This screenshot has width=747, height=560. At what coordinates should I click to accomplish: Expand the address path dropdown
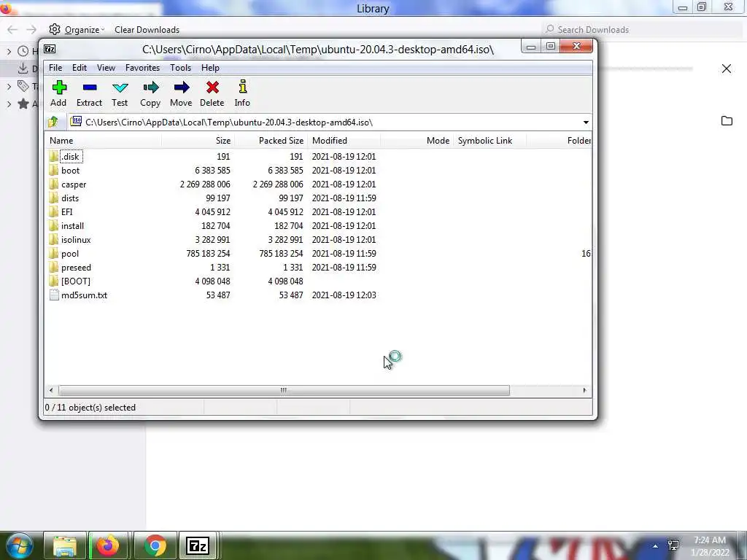click(586, 122)
